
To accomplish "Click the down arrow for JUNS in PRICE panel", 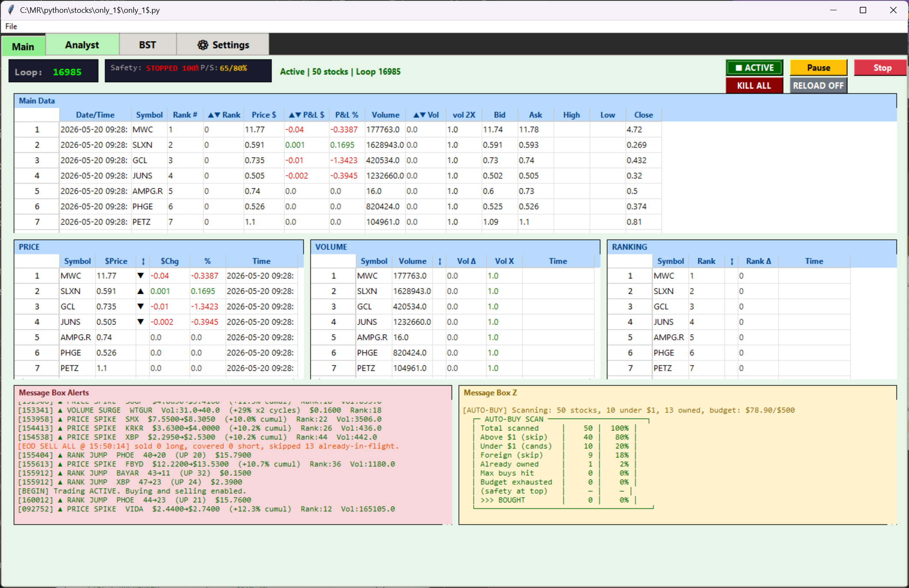I will pyautogui.click(x=140, y=322).
